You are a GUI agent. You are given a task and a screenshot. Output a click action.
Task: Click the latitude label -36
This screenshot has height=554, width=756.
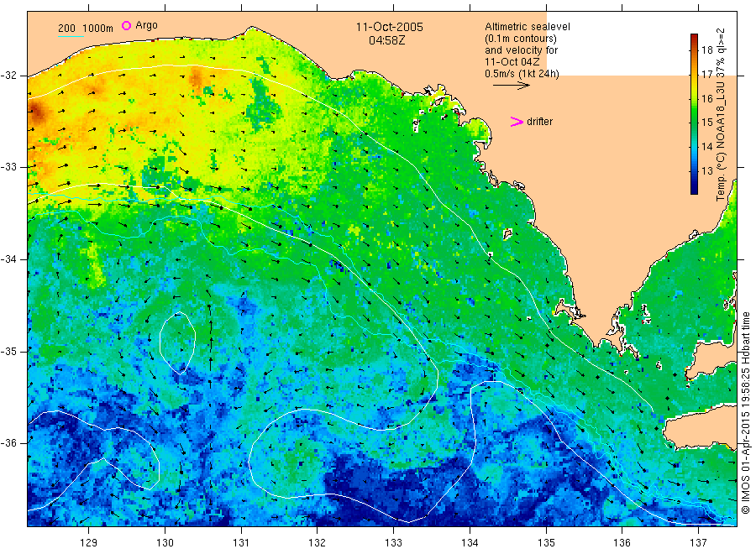click(x=8, y=443)
